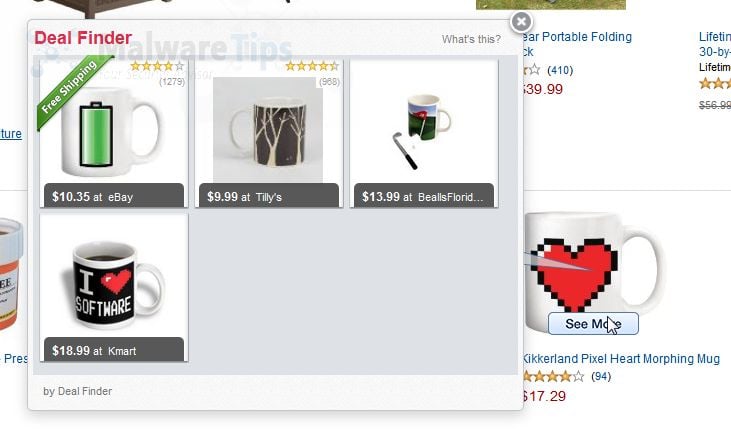Select the tree silhouette mug image
The height and width of the screenshot is (429, 731).
point(268,130)
